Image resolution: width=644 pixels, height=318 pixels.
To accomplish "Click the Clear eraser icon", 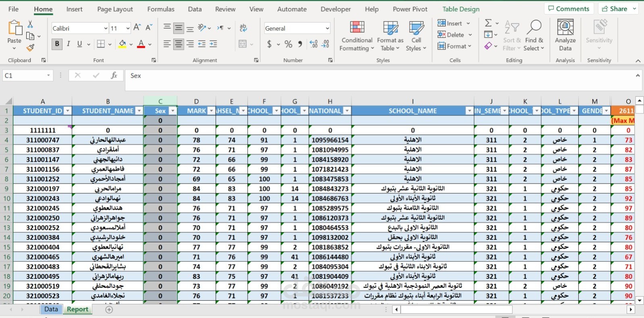I will 488,46.
